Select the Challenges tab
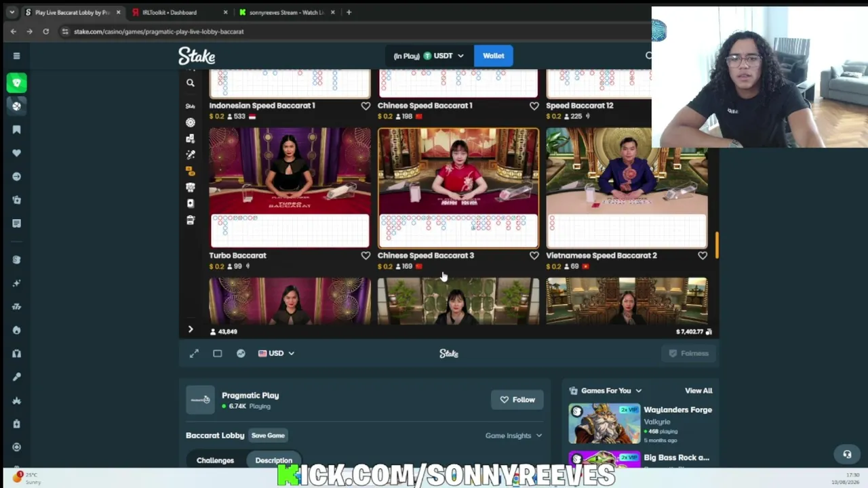The height and width of the screenshot is (488, 868). tap(215, 460)
